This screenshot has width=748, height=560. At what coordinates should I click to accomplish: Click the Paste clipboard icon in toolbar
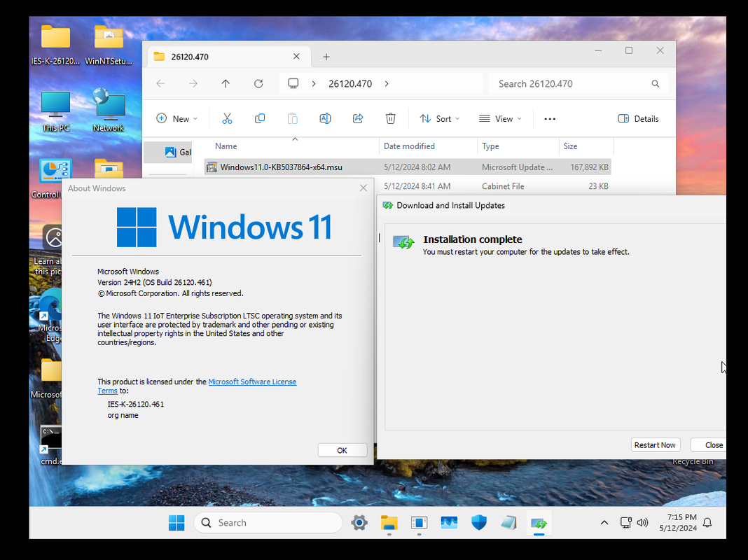[x=293, y=119]
